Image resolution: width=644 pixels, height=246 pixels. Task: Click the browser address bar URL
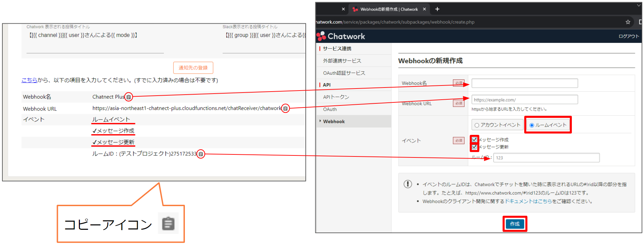coord(395,22)
